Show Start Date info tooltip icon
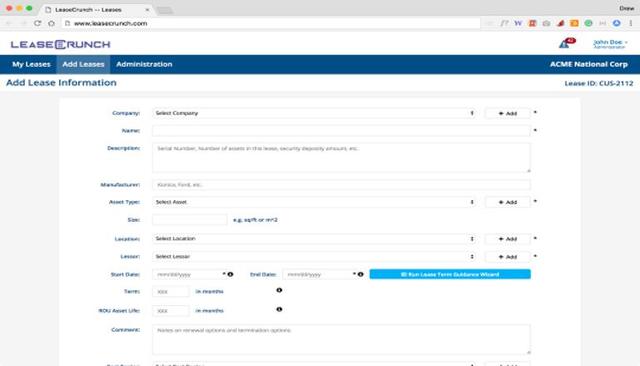640x366 pixels. [231, 274]
